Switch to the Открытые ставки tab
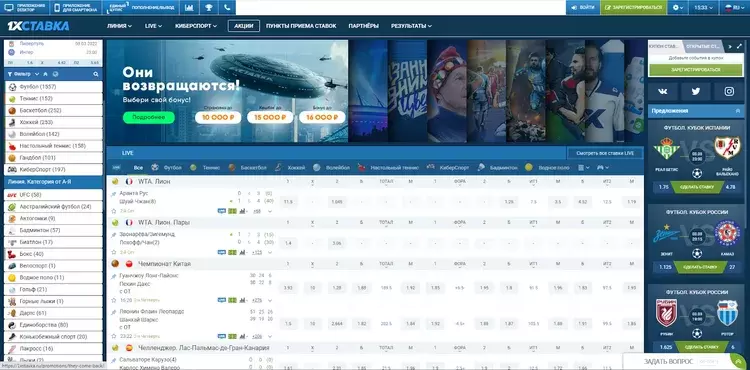The image size is (750, 370). [703, 46]
